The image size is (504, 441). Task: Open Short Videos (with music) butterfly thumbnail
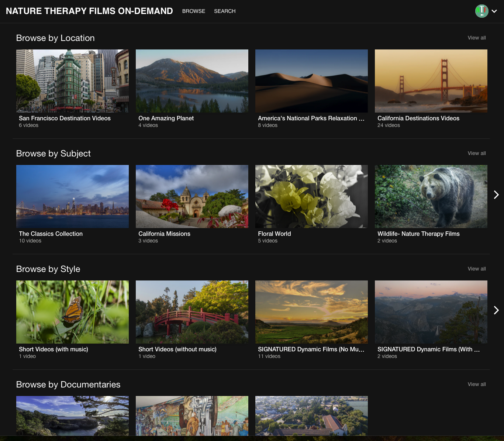pos(72,312)
